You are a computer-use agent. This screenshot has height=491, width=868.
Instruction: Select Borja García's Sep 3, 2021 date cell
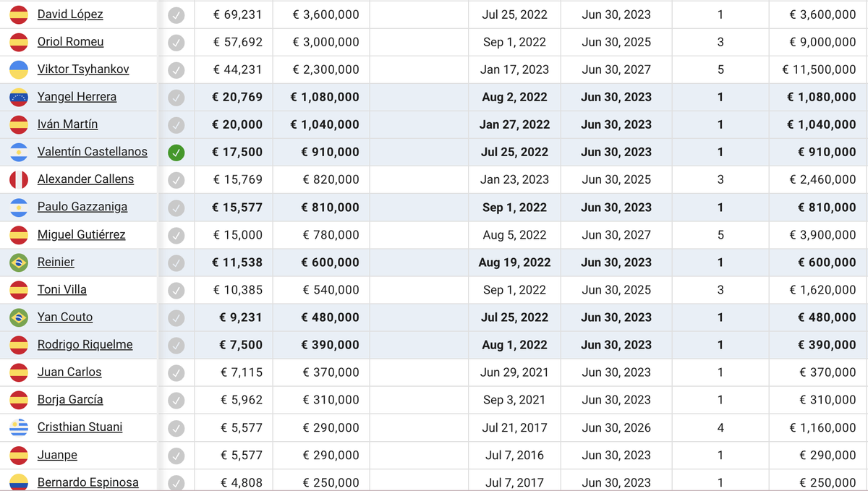(514, 400)
